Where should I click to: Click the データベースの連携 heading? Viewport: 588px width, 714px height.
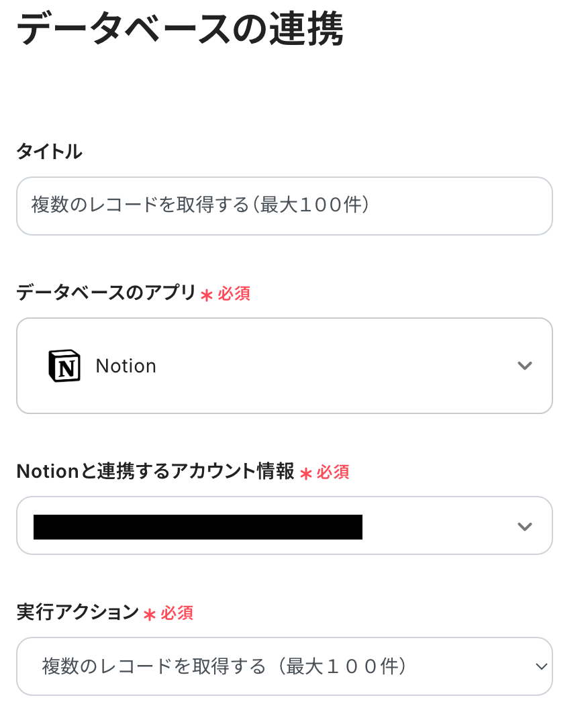pos(180,30)
